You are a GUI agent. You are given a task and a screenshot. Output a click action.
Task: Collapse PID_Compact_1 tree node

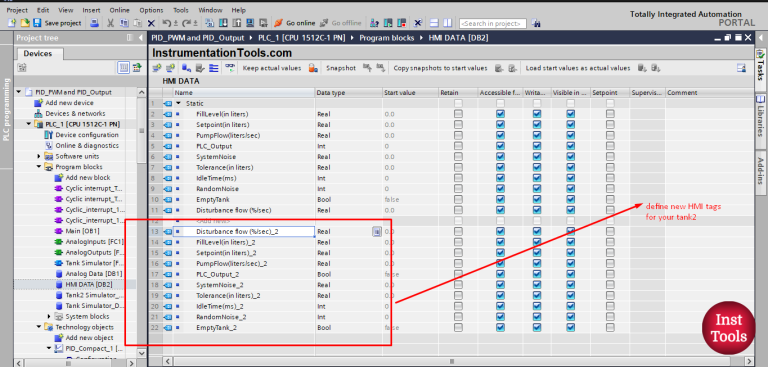49,348
